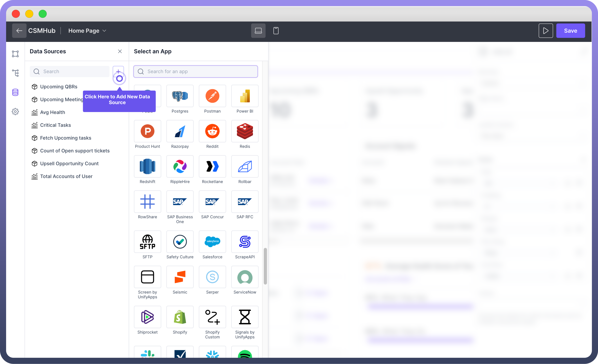The image size is (598, 364).
Task: Close the Data Sources panel
Action: coord(120,51)
